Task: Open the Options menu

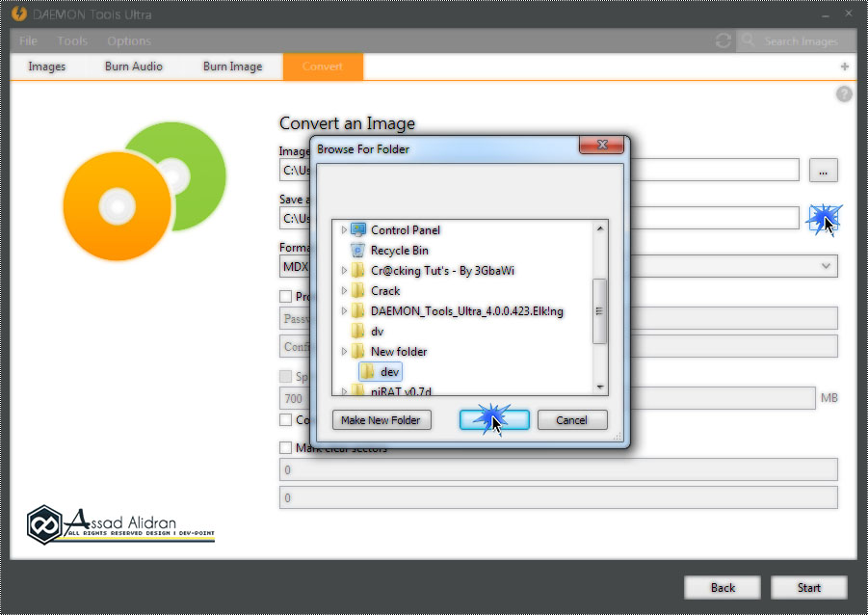Action: point(129,41)
